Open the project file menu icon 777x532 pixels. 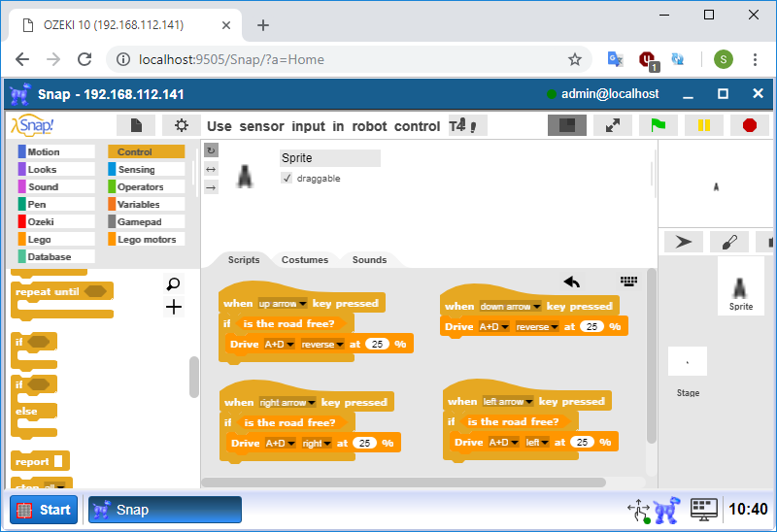(136, 125)
